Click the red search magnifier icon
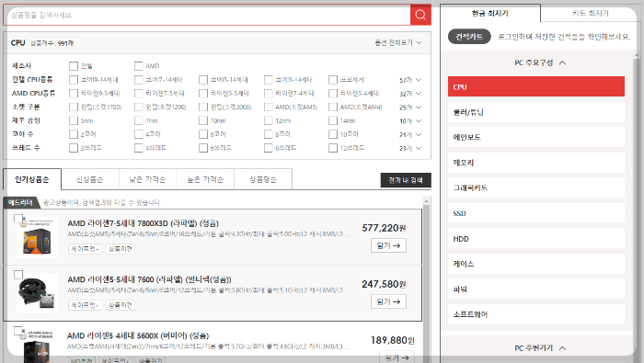644x363 pixels. 420,15
